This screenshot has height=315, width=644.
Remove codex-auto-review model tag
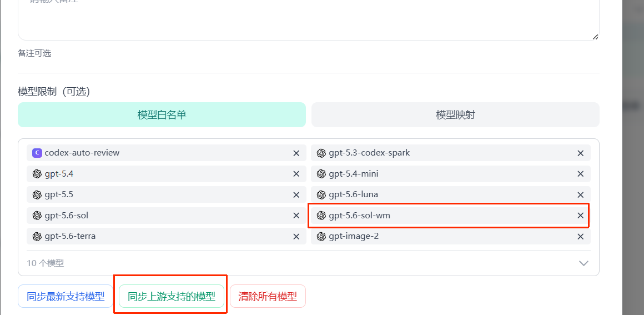pos(296,153)
